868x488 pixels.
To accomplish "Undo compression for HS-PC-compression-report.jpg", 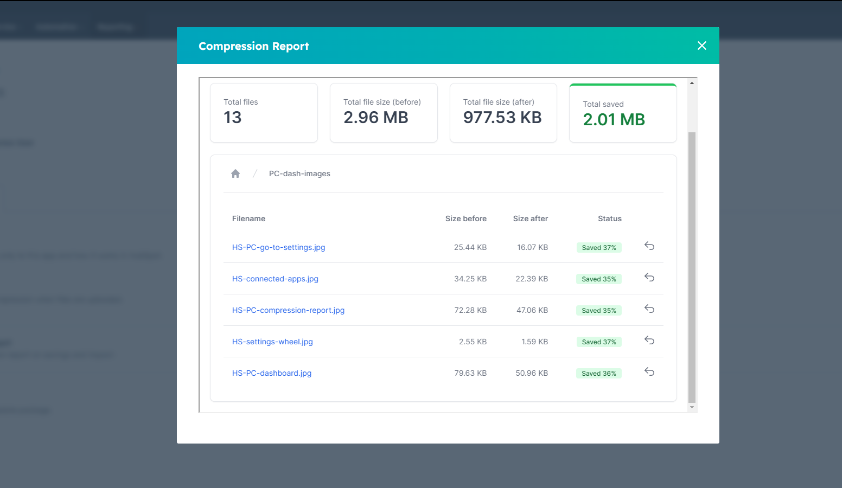I will tap(649, 309).
